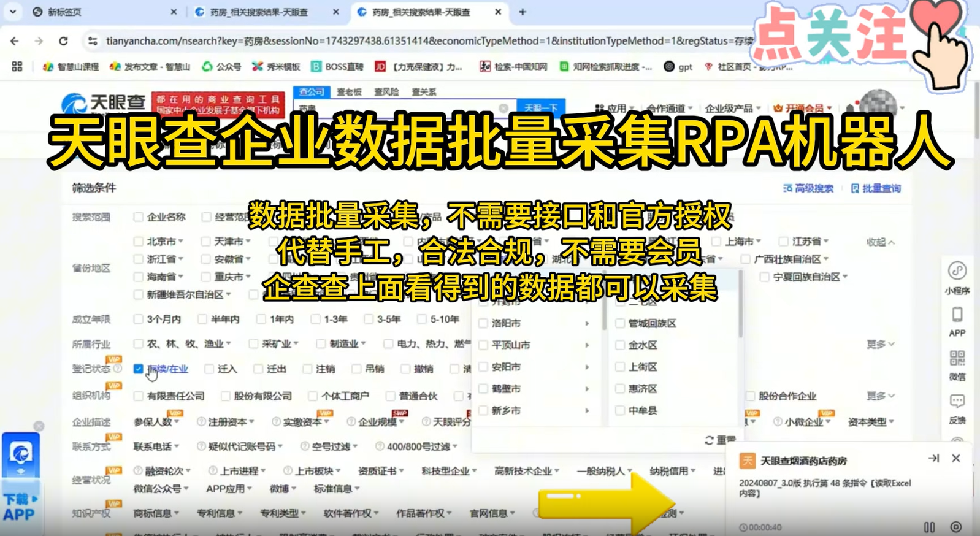The height and width of the screenshot is (536, 980).
Task: Open the 批量查询 link
Action: tap(876, 188)
